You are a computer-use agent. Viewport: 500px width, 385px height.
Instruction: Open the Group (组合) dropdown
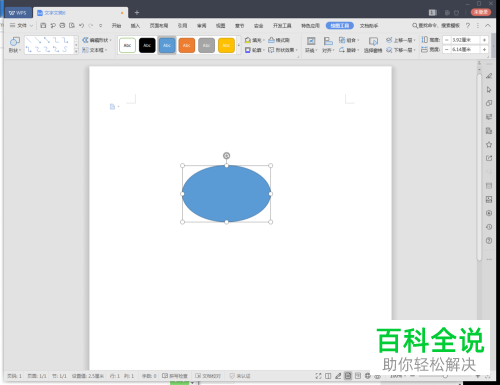[349, 40]
